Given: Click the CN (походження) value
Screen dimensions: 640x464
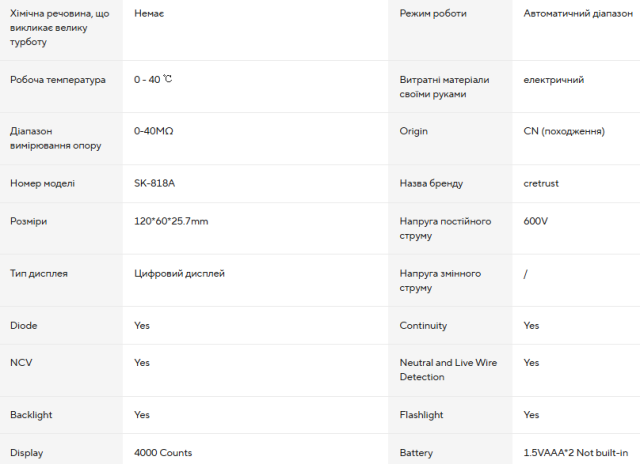Looking at the screenshot, I should 564,131.
